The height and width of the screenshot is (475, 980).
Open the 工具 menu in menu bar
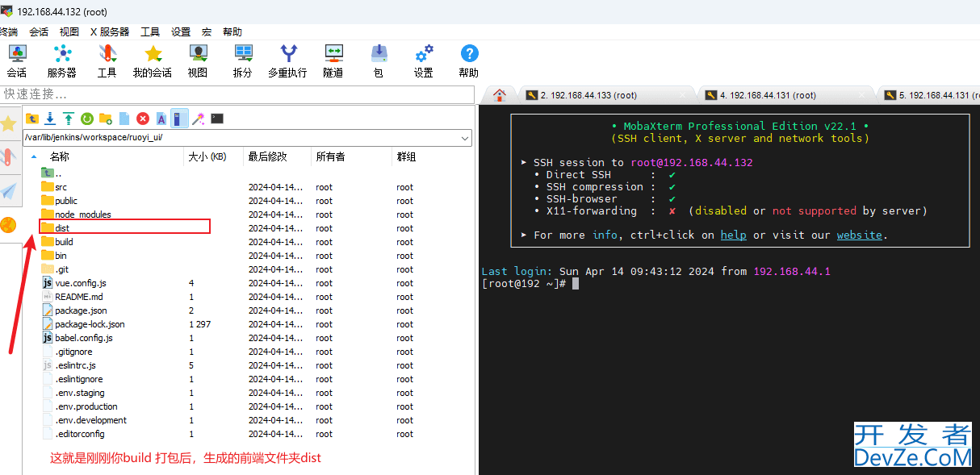tap(150, 32)
